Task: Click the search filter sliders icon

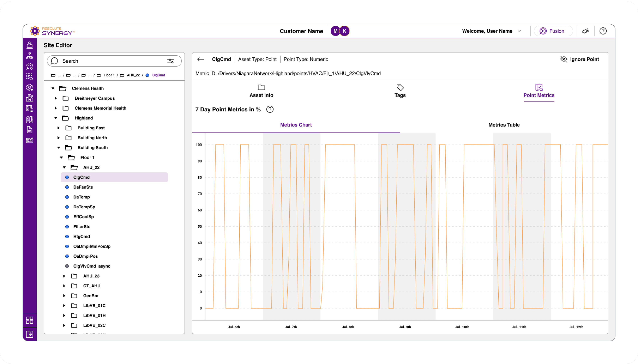Action: (171, 61)
